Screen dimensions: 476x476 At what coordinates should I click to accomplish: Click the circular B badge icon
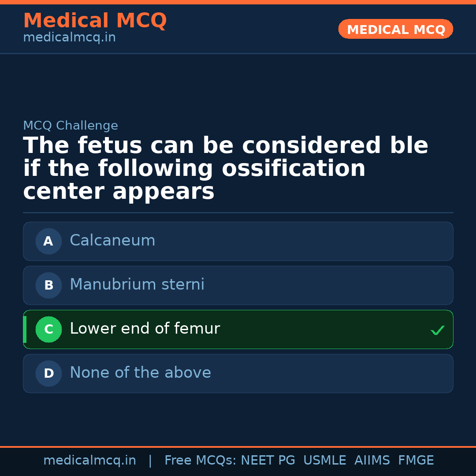click(48, 285)
